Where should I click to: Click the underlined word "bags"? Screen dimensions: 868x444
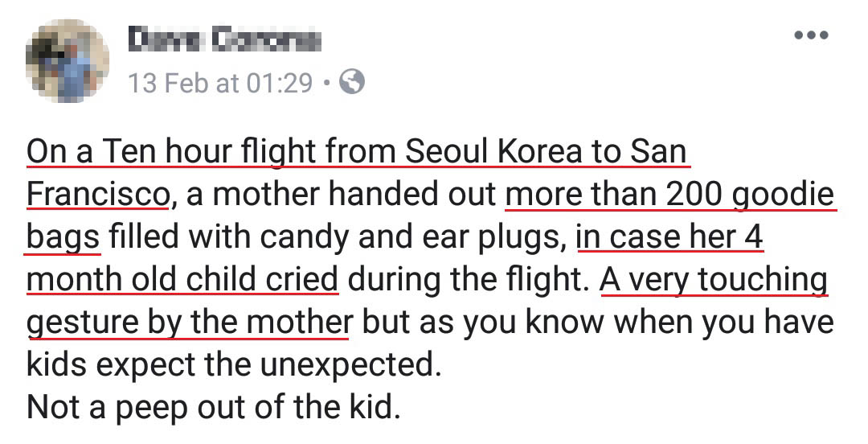coord(63,236)
